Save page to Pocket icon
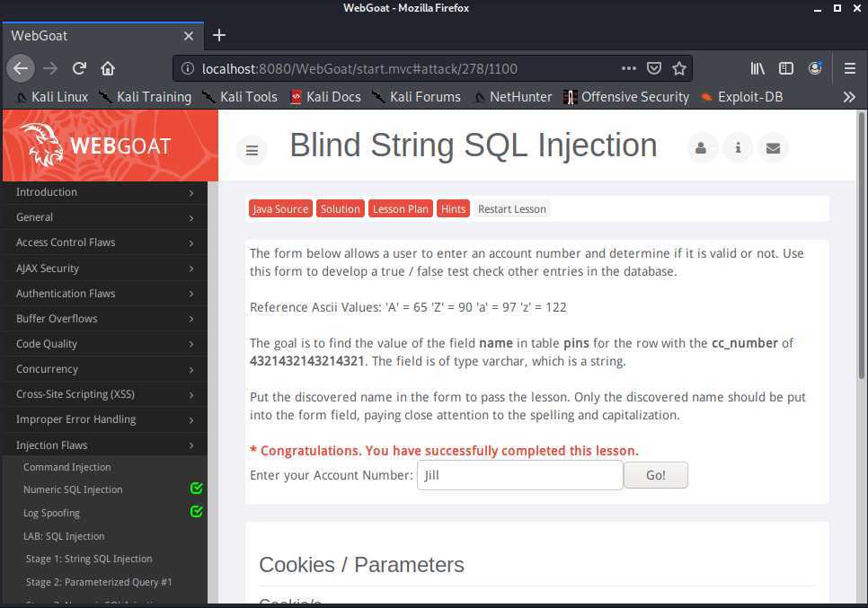This screenshot has width=868, height=608. click(654, 68)
